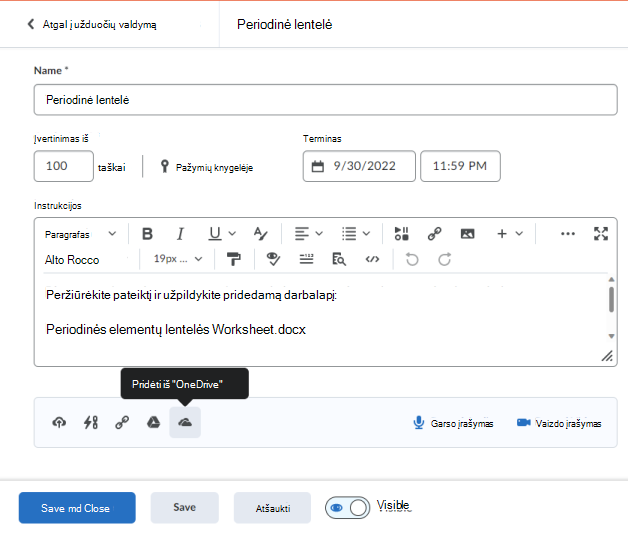Toggle the Visible visibility switch
The height and width of the screenshot is (534, 628).
point(347,508)
